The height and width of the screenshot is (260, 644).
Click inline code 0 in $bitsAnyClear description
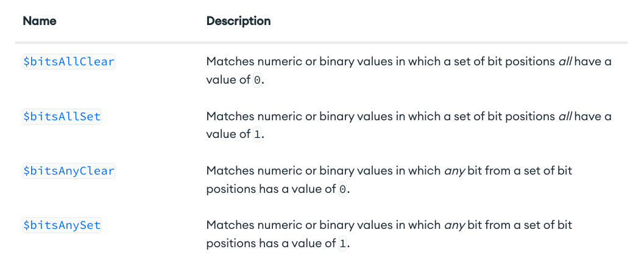tap(342, 189)
